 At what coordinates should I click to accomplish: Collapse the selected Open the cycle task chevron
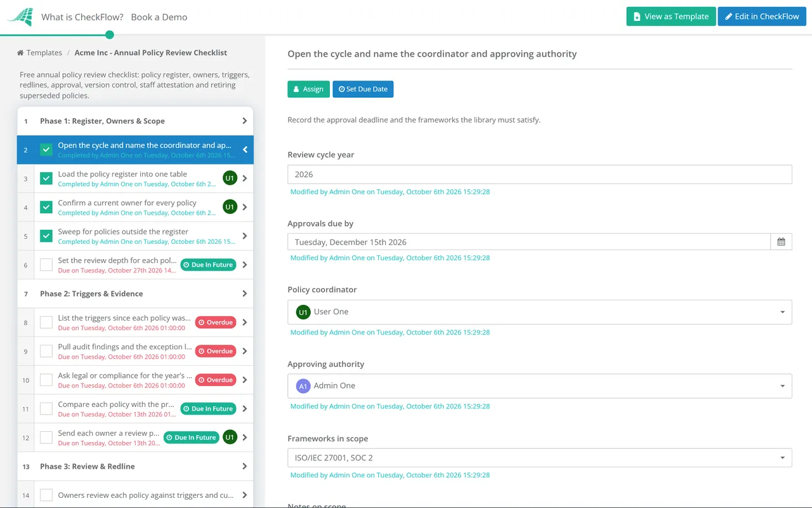(x=245, y=150)
